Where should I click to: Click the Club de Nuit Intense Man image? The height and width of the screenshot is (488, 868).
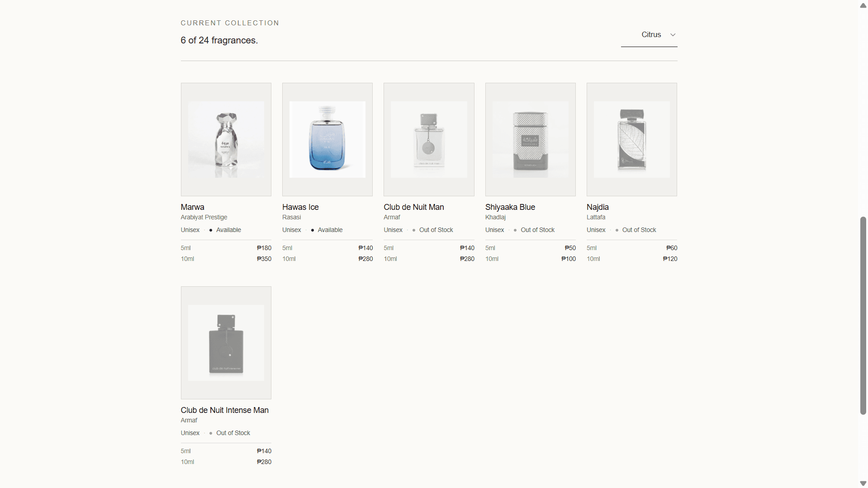point(226,343)
